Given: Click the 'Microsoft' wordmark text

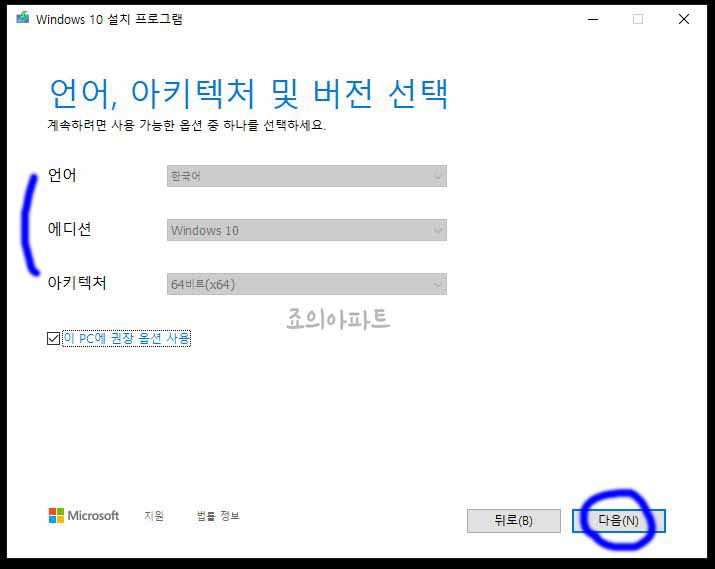Looking at the screenshot, I should [93, 516].
